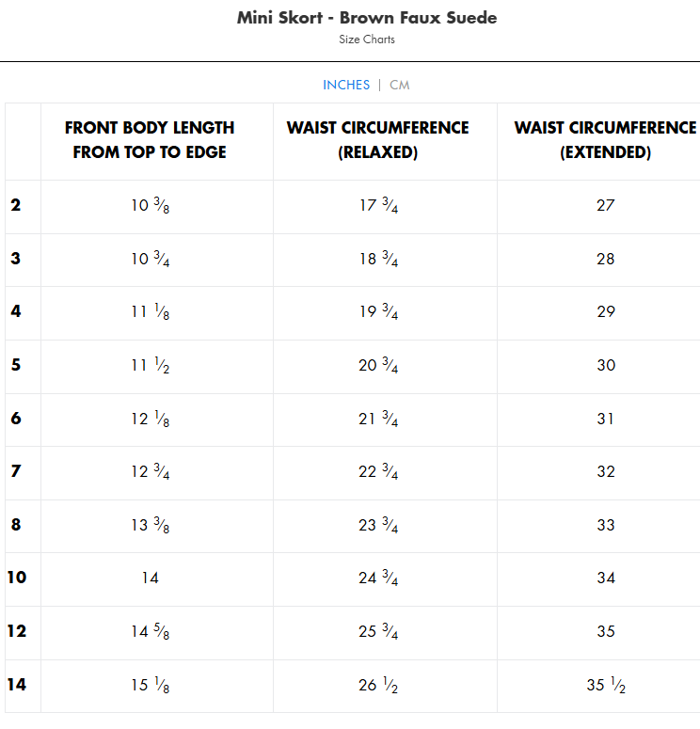Click the extended waist value 30

point(606,365)
